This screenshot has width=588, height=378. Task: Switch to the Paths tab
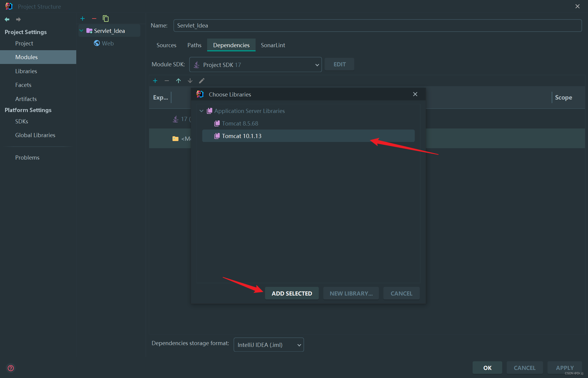click(x=194, y=45)
